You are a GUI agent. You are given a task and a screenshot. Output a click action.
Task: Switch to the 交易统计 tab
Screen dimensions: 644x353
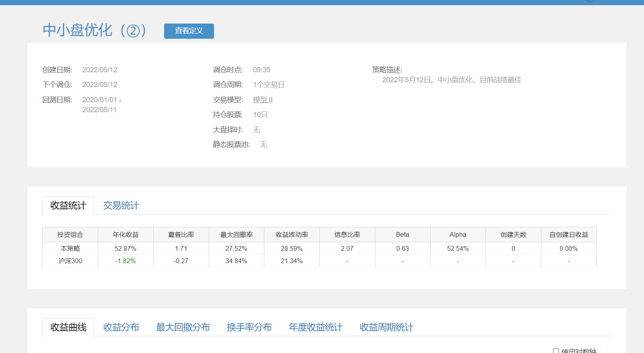click(121, 206)
